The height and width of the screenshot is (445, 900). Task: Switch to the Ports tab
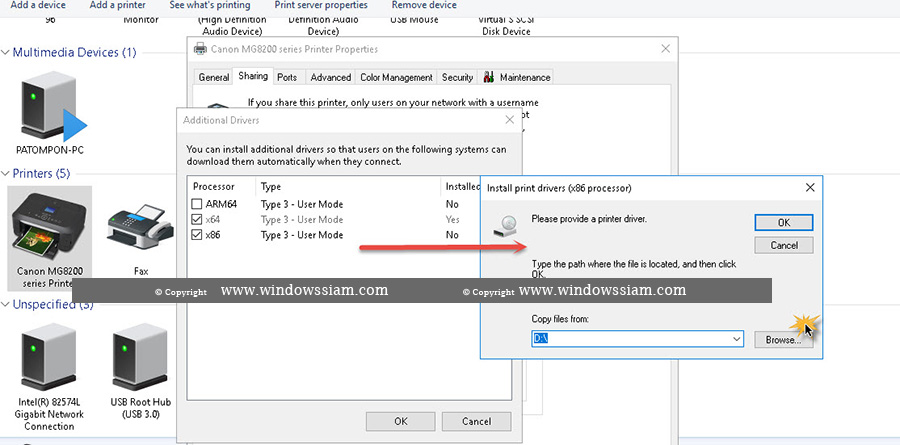(287, 78)
